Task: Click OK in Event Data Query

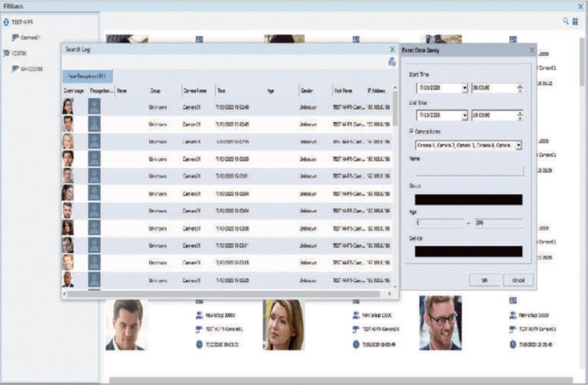Action: (485, 280)
